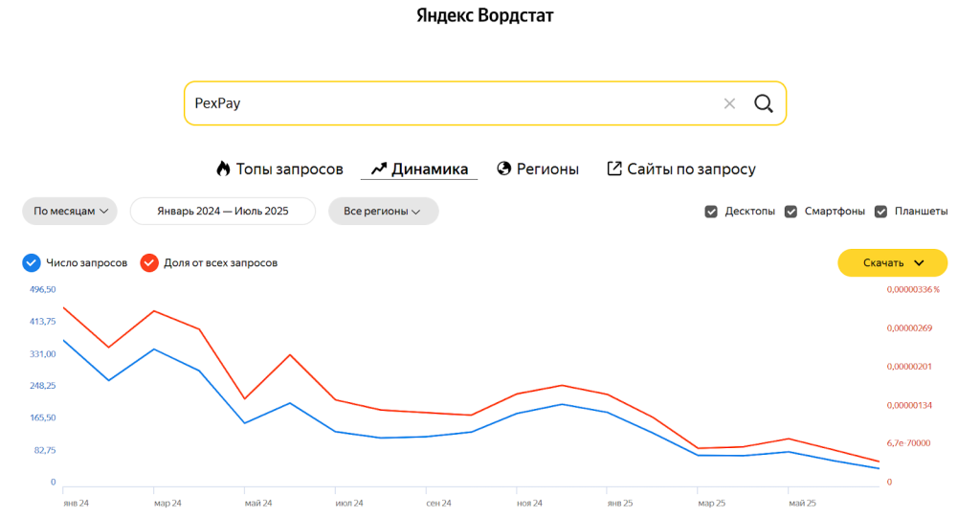Click the external link icon for Сайты по запросу
This screenshot has width=980, height=518.
[x=614, y=169]
